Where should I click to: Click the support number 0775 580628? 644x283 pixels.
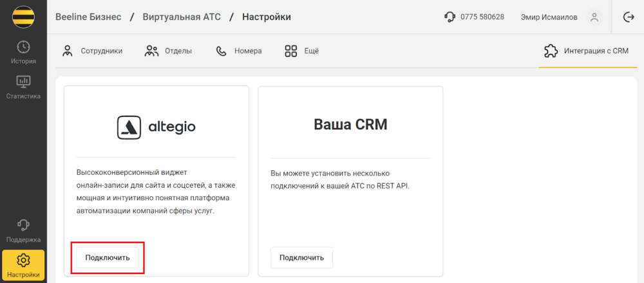click(x=482, y=17)
